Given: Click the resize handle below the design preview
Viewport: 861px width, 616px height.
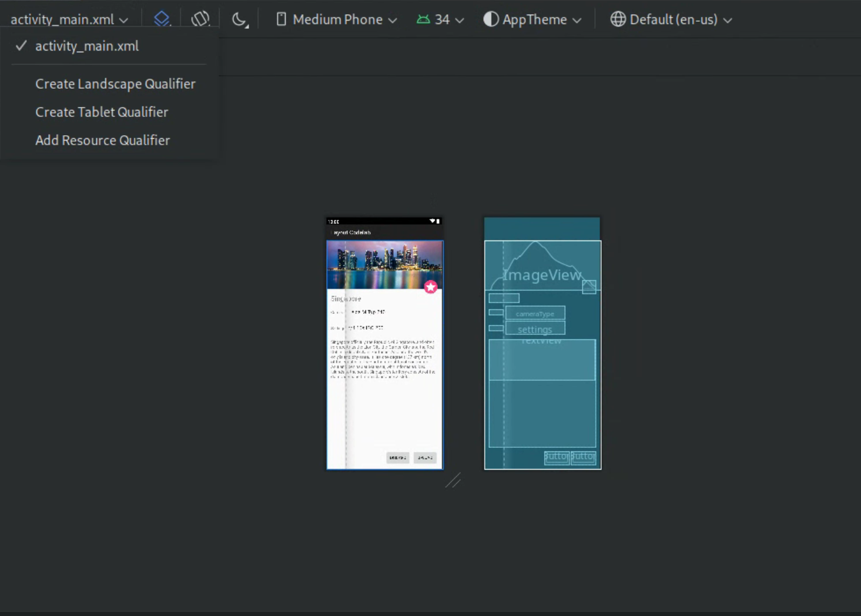Looking at the screenshot, I should (453, 481).
